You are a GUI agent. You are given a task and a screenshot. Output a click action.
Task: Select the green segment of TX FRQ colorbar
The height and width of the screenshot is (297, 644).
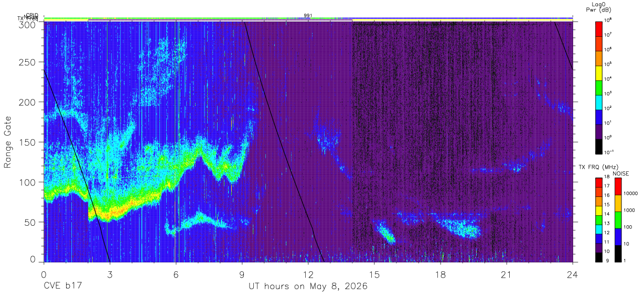click(x=599, y=220)
